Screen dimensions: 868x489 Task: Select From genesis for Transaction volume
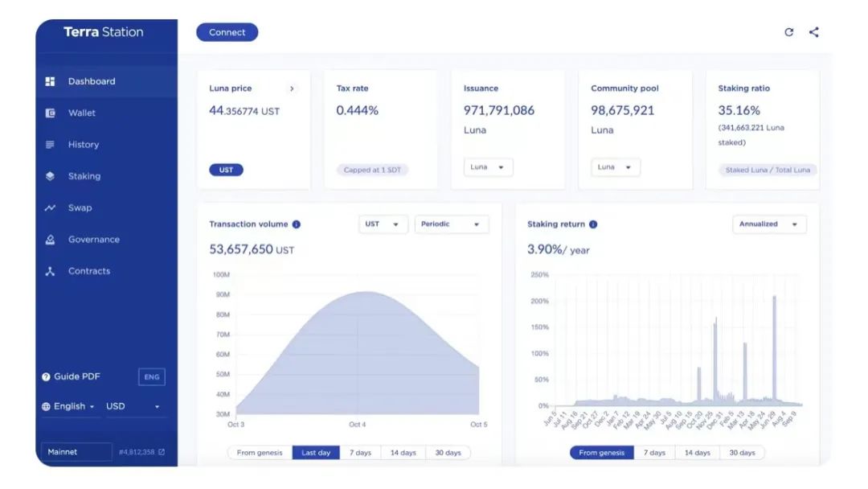click(x=260, y=453)
